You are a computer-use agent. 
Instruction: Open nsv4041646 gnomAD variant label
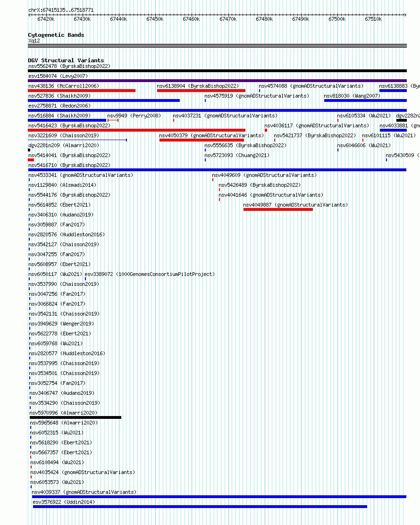coord(271,195)
